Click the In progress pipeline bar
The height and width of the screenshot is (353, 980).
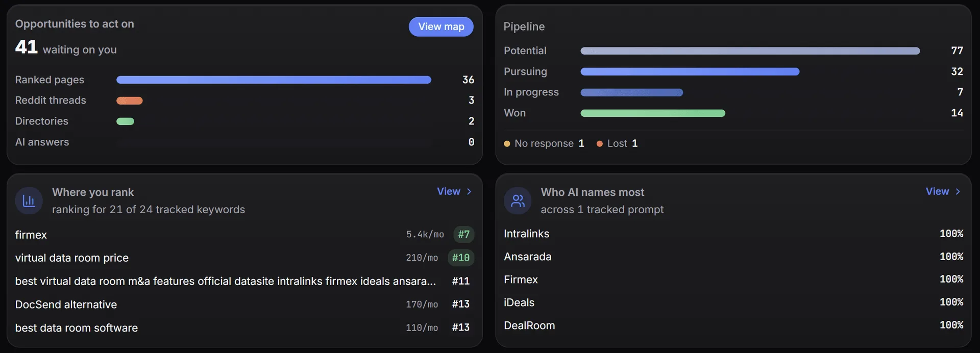632,92
